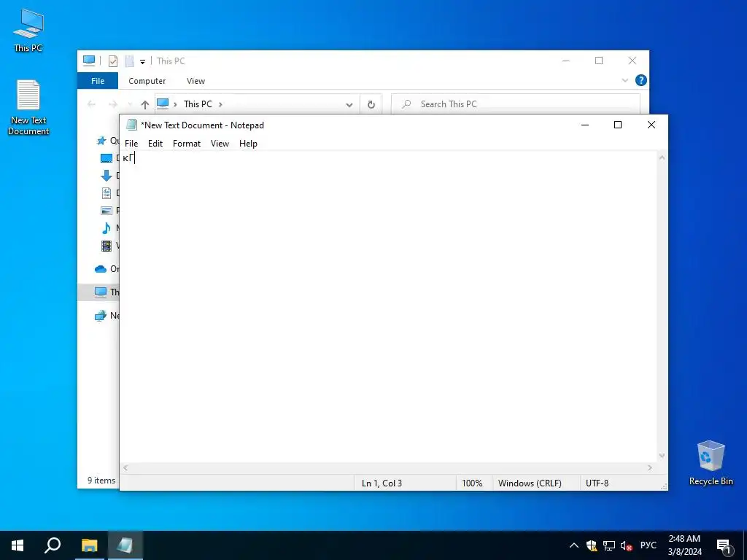
Task: Click the Notepad vertical scrollbar up arrow
Action: tap(662, 157)
